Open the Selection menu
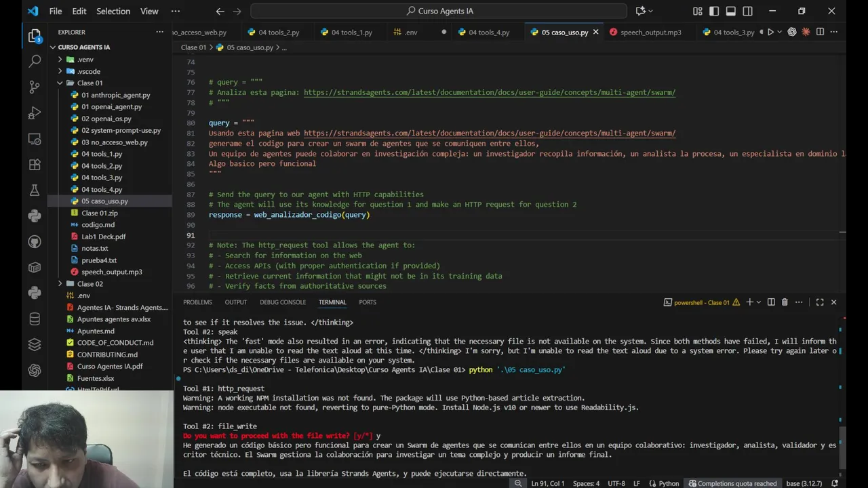 [113, 11]
